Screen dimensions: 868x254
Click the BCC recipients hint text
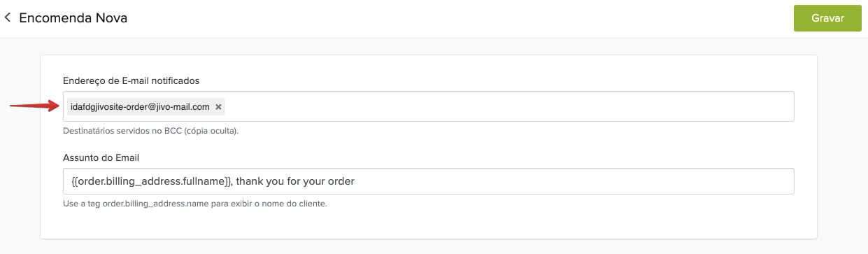151,131
